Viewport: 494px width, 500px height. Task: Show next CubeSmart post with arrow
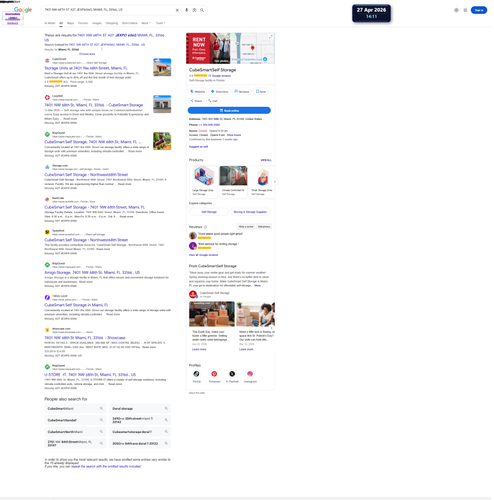[271, 328]
